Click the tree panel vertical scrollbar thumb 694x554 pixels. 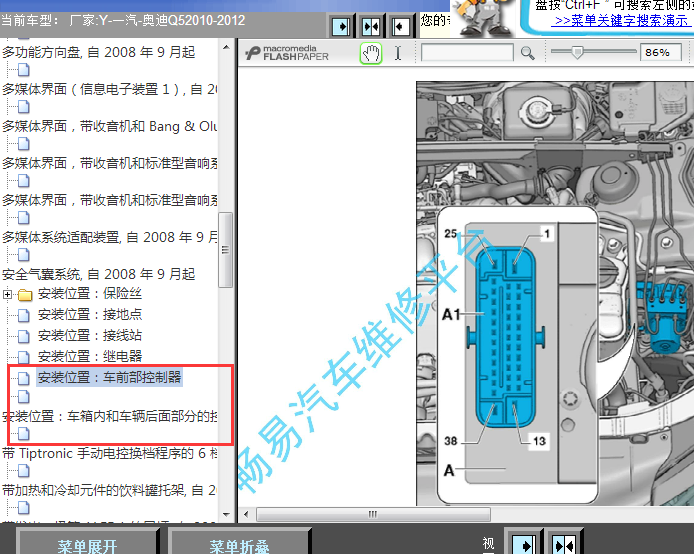point(226,250)
